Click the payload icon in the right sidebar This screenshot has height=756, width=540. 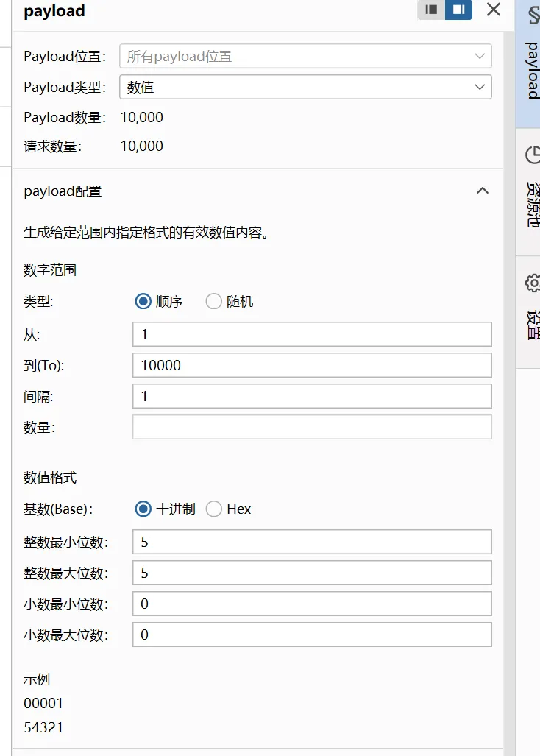pyautogui.click(x=532, y=16)
